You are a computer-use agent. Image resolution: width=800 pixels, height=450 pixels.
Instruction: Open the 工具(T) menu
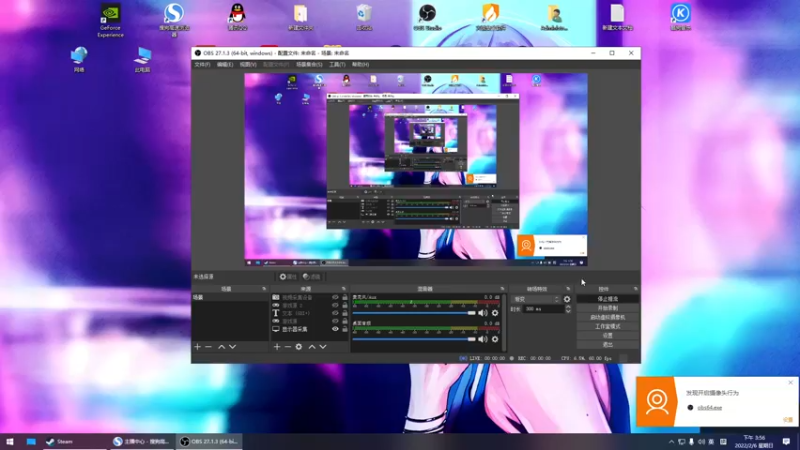point(337,65)
